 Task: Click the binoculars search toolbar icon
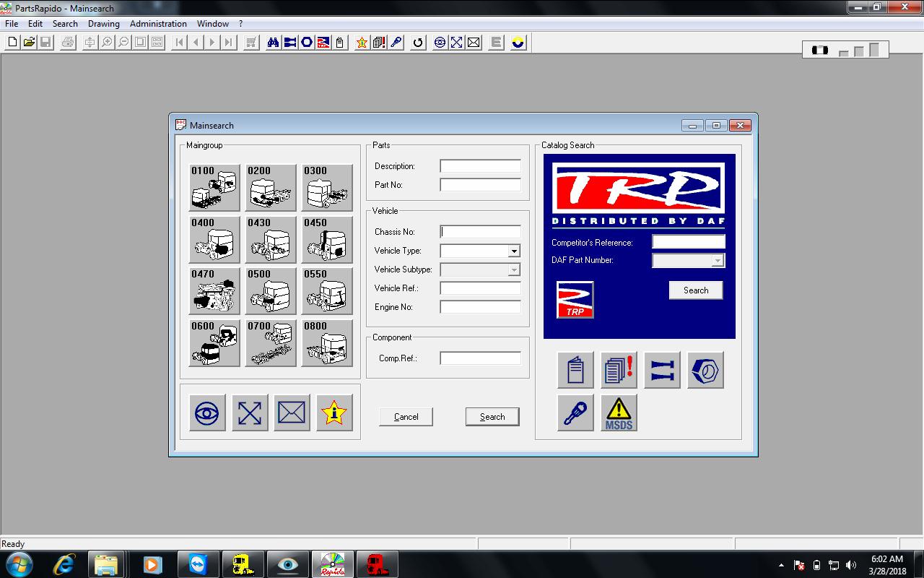click(x=273, y=42)
